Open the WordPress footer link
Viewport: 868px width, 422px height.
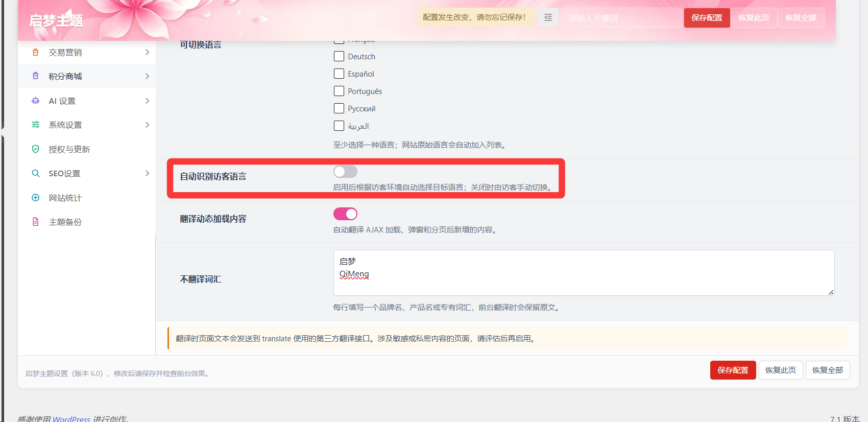71,419
